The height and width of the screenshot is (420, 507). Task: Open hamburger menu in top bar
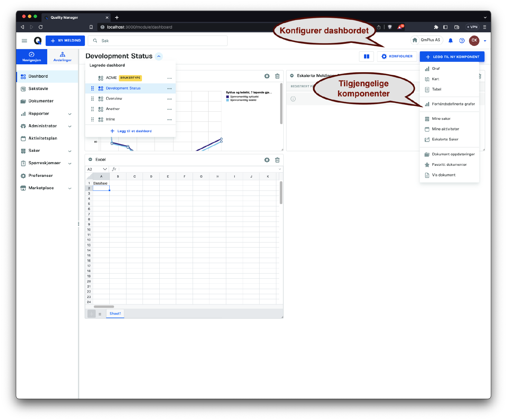[x=24, y=41]
